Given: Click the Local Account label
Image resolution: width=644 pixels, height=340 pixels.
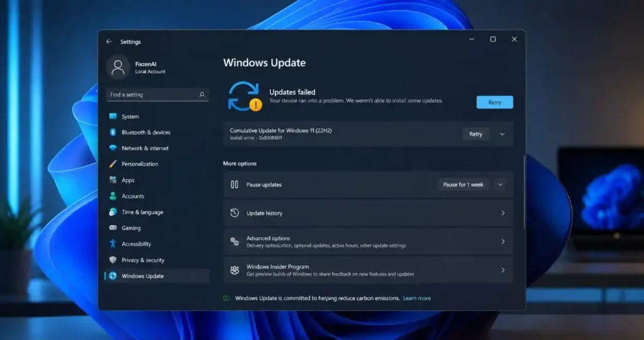Looking at the screenshot, I should 150,72.
